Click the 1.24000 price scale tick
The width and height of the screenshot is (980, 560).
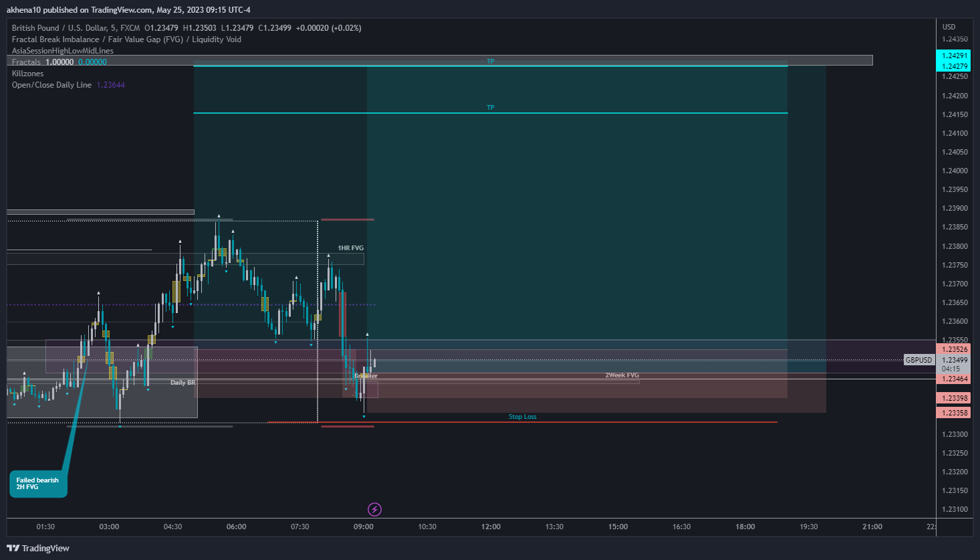coord(955,171)
